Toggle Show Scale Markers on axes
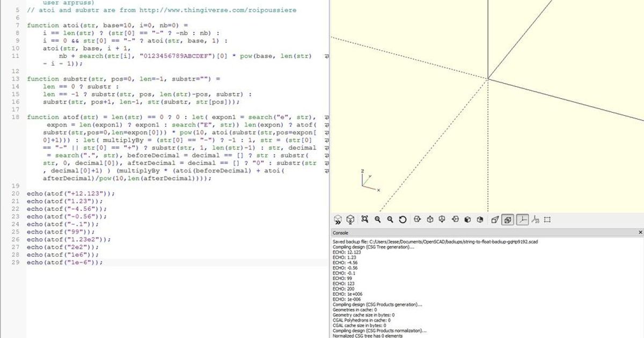This screenshot has width=644, height=338. pyautogui.click(x=535, y=219)
